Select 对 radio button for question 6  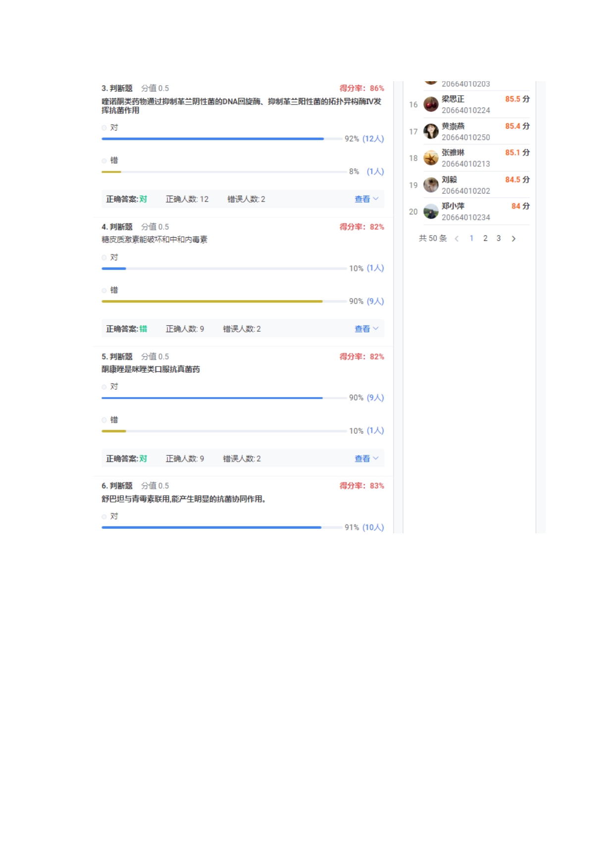click(x=104, y=516)
